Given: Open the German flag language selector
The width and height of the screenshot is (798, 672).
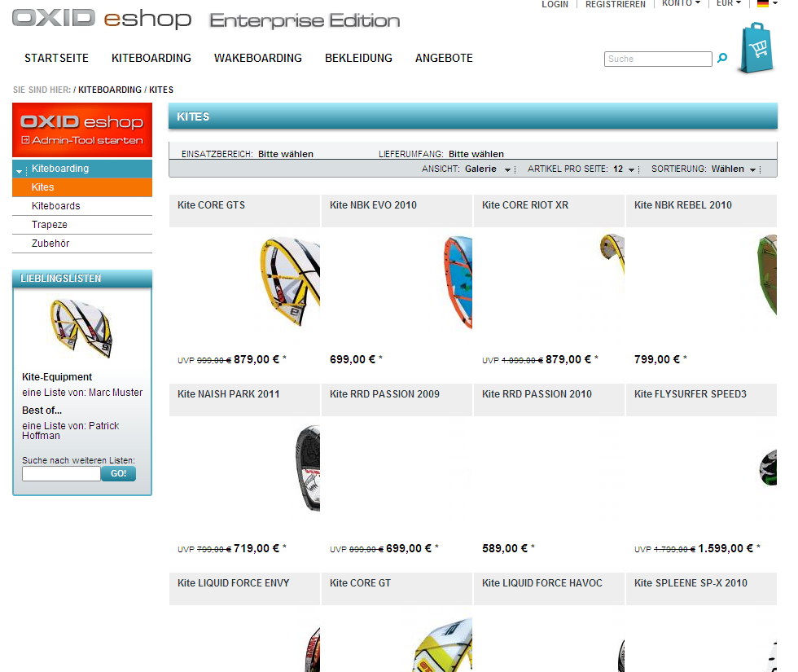Looking at the screenshot, I should click(767, 3).
